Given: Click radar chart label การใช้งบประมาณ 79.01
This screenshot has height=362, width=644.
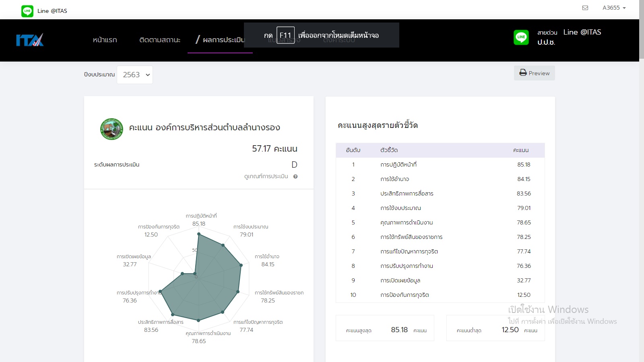Looking at the screenshot, I should [x=250, y=230].
